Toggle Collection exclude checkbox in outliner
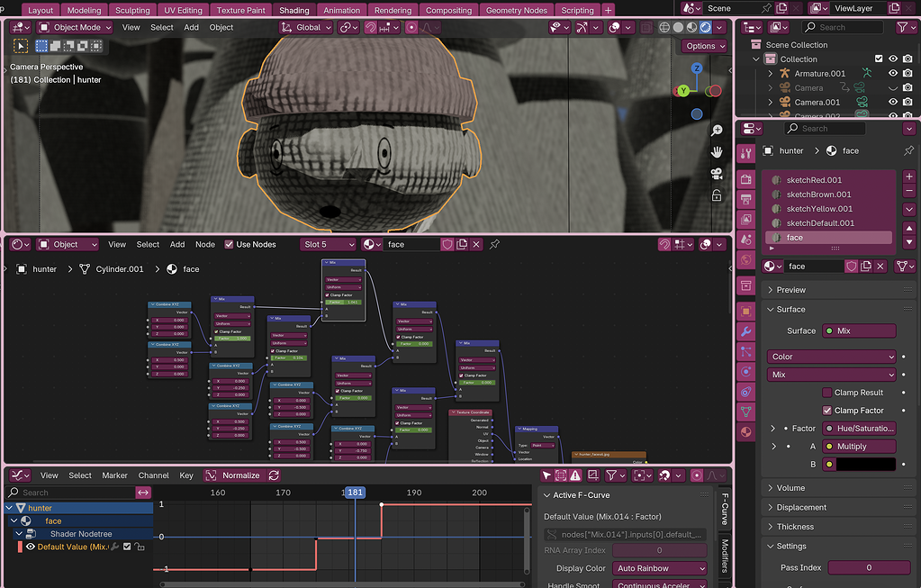 879,59
